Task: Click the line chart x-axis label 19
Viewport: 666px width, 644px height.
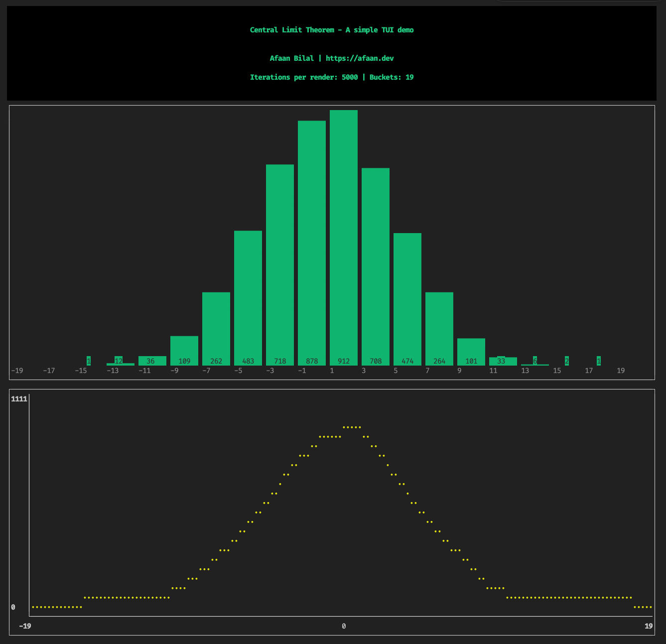Action: coord(649,626)
